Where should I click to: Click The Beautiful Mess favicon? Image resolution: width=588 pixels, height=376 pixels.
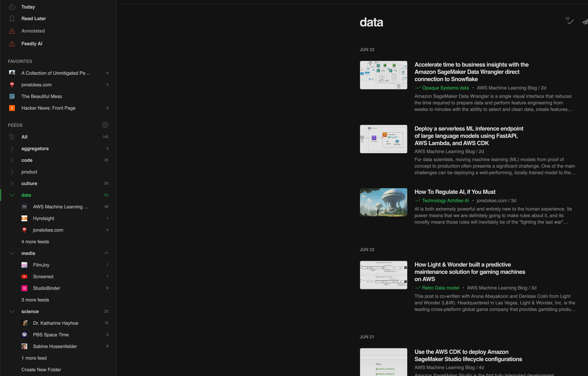[x=12, y=96]
